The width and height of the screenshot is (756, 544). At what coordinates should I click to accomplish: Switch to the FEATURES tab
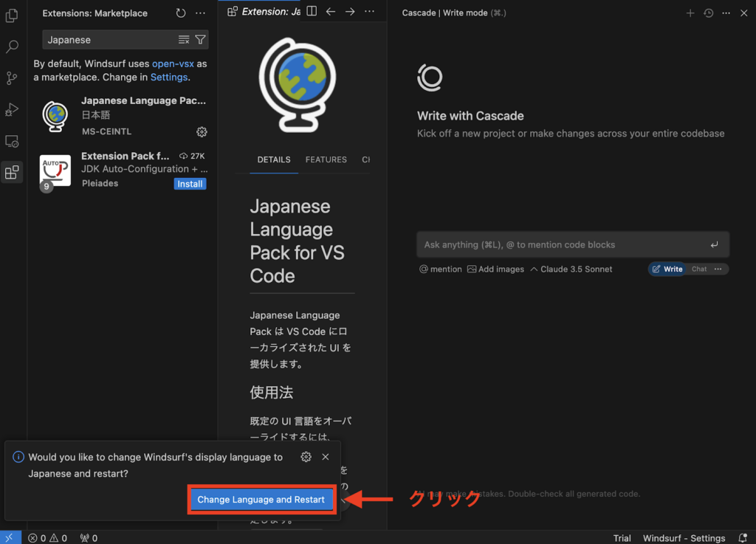tap(326, 159)
